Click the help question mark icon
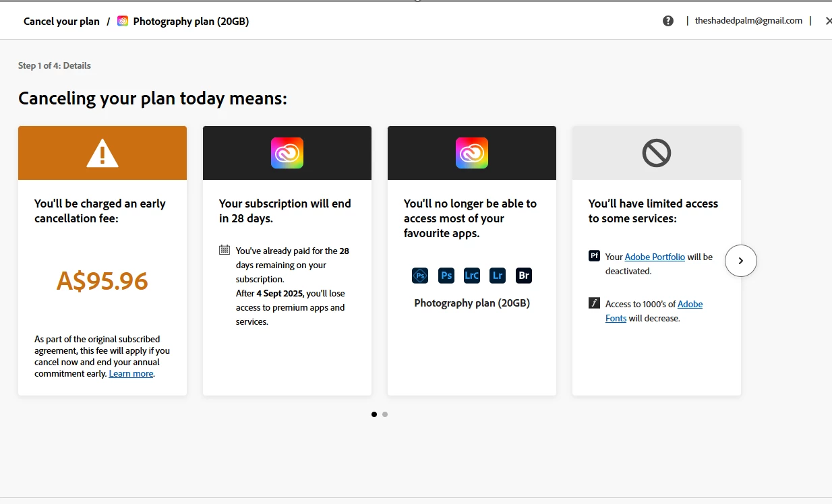This screenshot has width=832, height=504. pos(668,21)
